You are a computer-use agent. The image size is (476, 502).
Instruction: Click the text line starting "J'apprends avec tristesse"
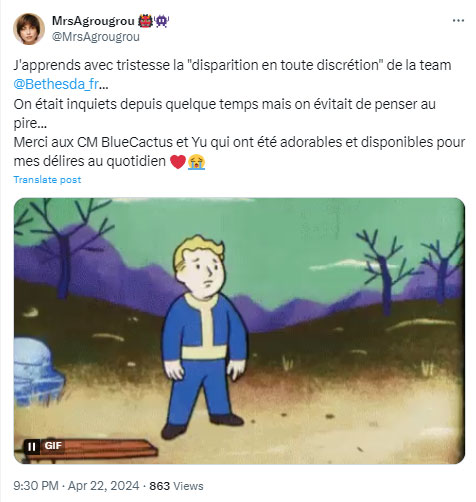point(232,65)
